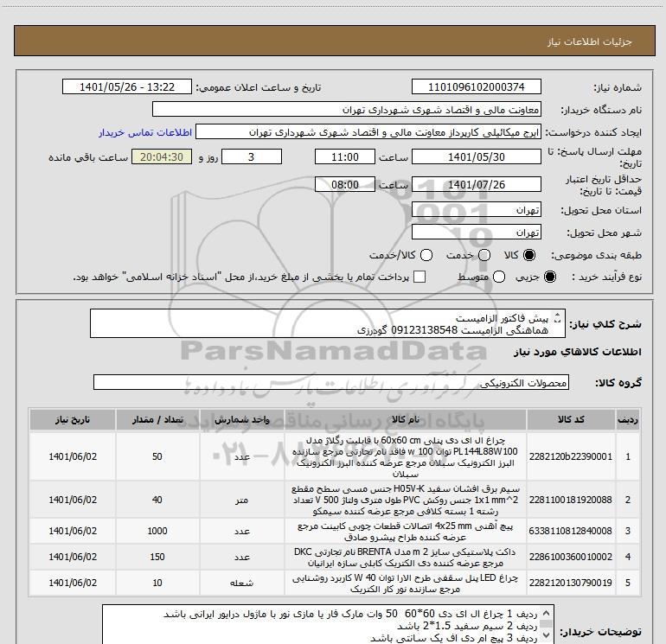Click the buyer notes scrollbar down arrow
Image resolution: width=666 pixels, height=644 pixels.
click(547, 635)
